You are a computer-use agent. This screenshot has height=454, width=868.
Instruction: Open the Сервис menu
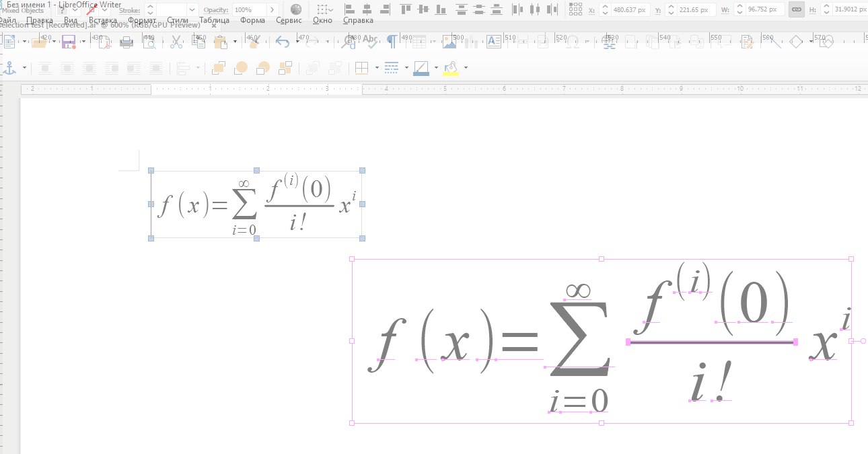point(289,20)
